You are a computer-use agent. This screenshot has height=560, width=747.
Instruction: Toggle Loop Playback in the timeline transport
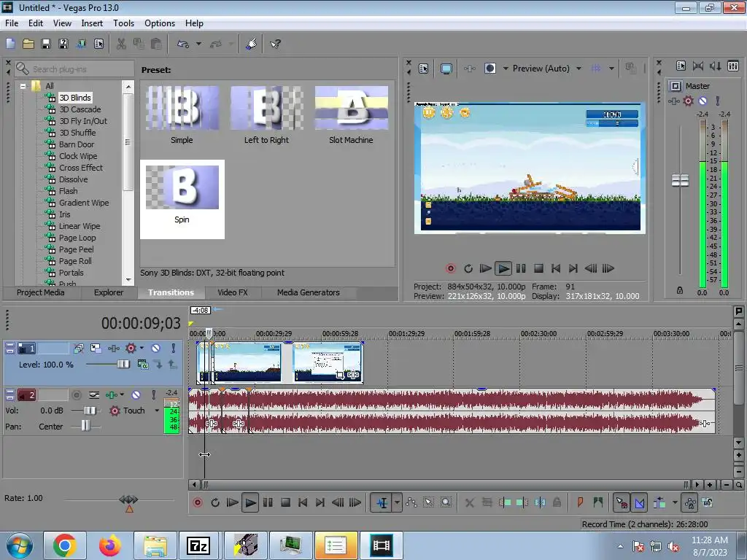click(215, 502)
